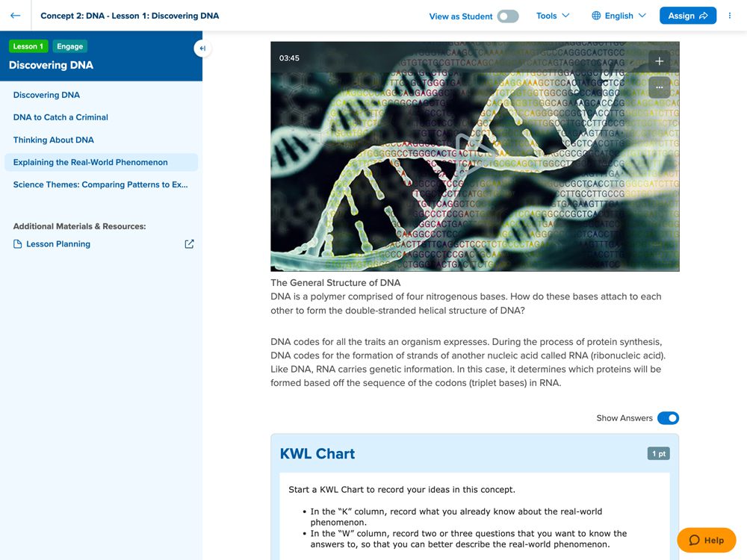747x560 pixels.
Task: Click the plus icon on video
Action: (659, 61)
